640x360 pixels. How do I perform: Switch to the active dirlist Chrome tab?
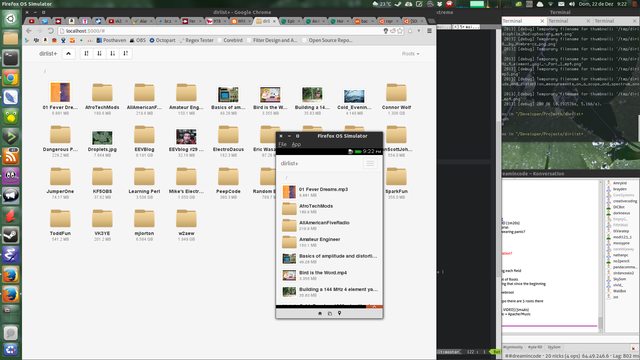coord(266,21)
